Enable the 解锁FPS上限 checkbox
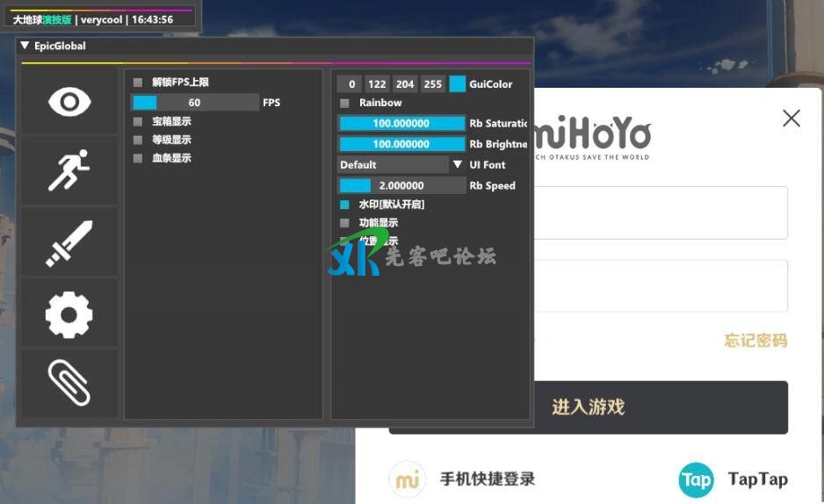Screen dimensions: 824x504 (138, 83)
